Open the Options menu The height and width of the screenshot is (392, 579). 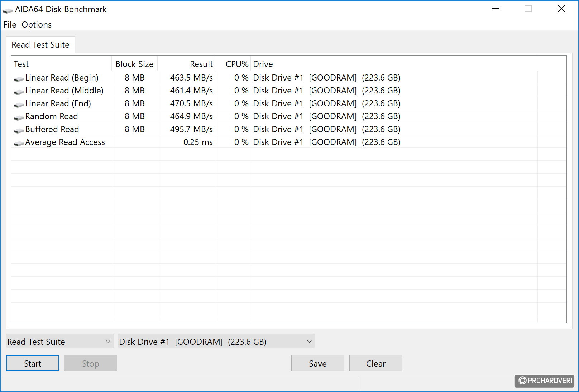click(37, 25)
